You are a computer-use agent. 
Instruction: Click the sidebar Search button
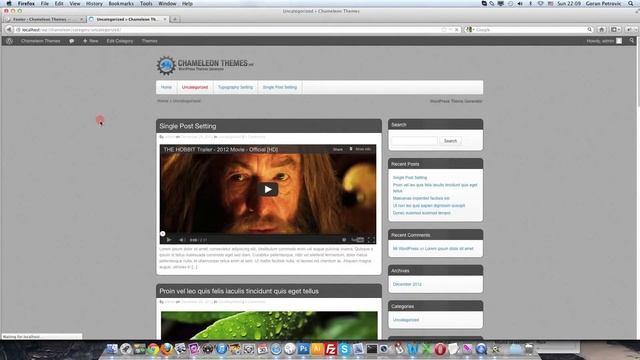pyautogui.click(x=450, y=141)
